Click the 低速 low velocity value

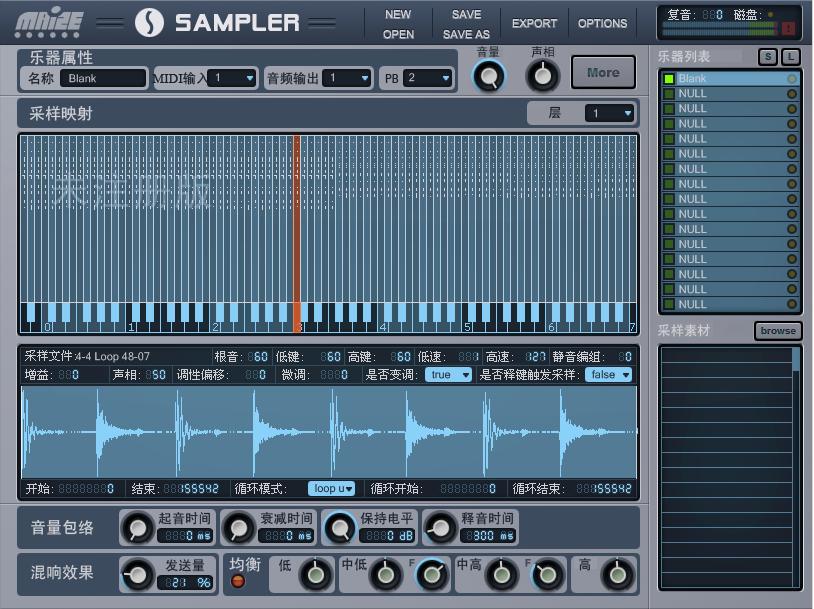469,357
